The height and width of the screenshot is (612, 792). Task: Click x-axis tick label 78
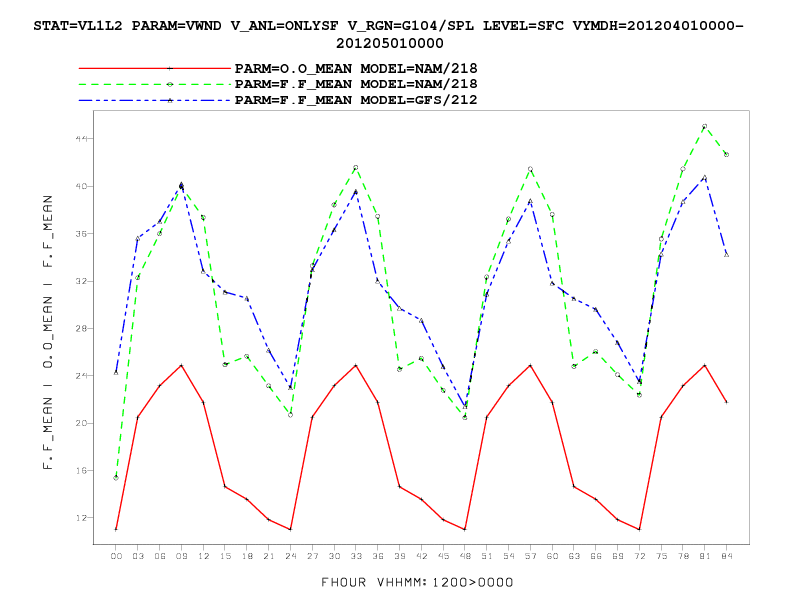tap(683, 556)
